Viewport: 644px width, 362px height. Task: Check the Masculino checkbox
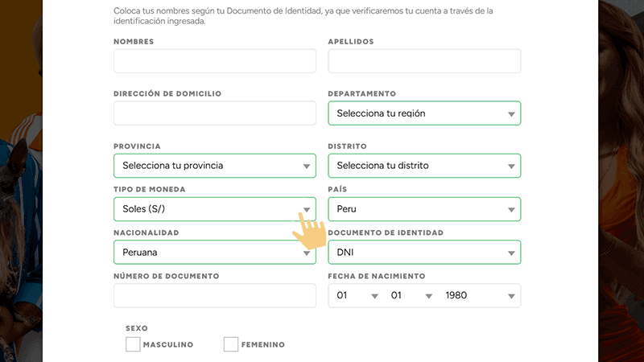[x=134, y=344]
